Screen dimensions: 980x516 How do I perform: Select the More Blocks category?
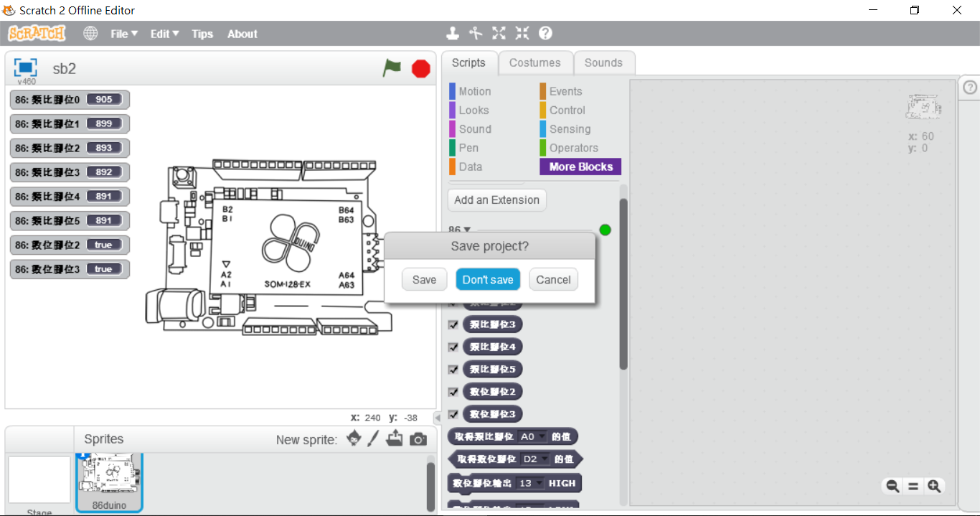580,166
